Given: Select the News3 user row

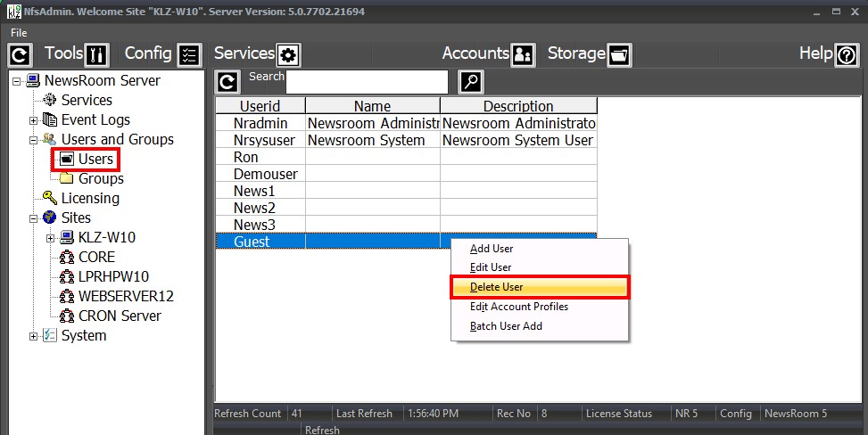Looking at the screenshot, I should point(406,225).
